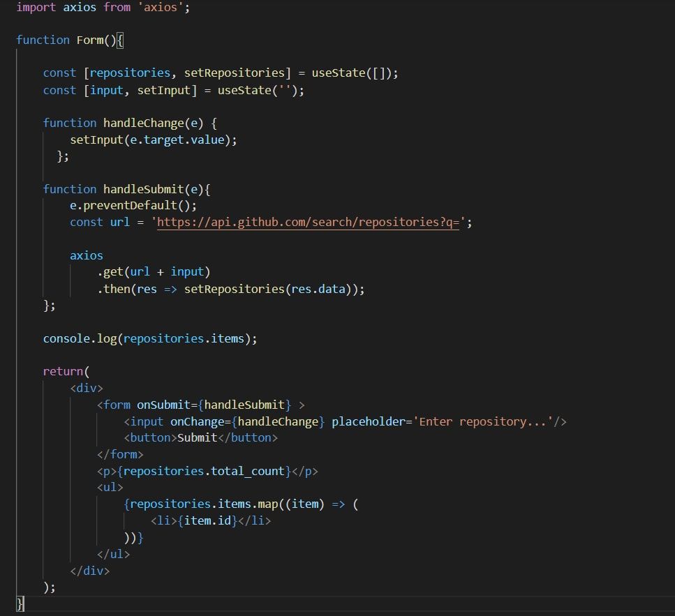Screen dimensions: 675x616
Task: Click the final closing brace of Form function
Action: [x=20, y=603]
